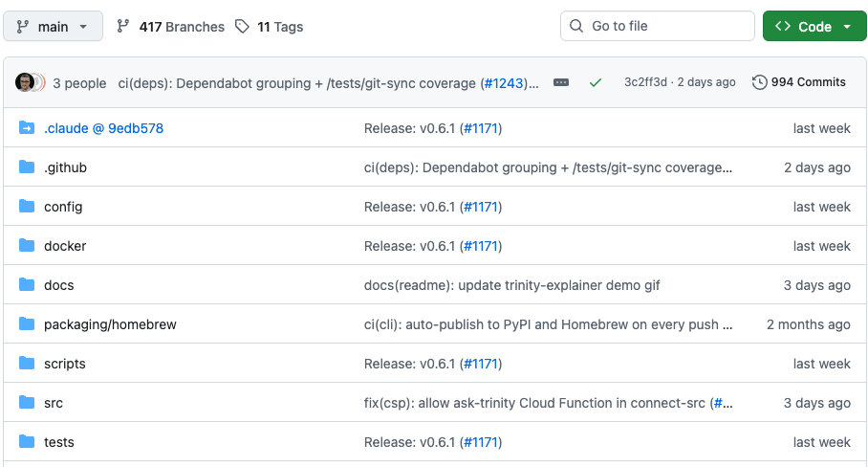Open the main branch selector dropdown
Screen dimensions: 868x467
point(54,26)
